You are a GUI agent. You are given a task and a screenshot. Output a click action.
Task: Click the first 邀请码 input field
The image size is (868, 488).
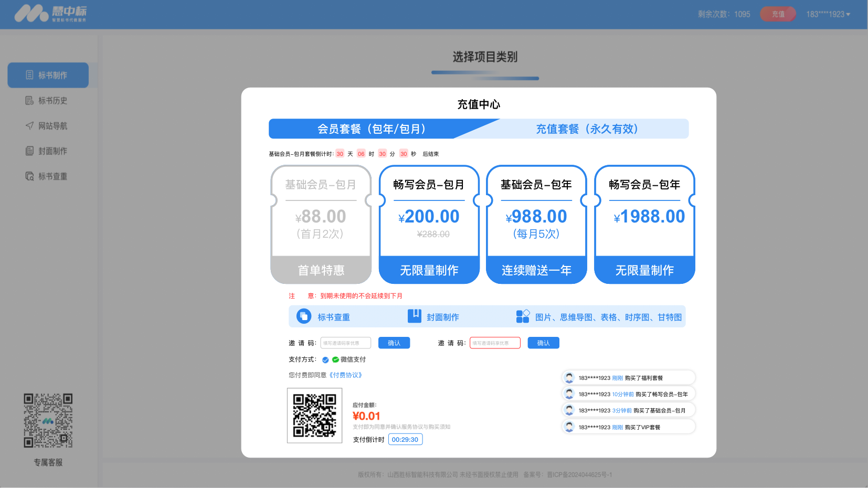[x=345, y=343]
